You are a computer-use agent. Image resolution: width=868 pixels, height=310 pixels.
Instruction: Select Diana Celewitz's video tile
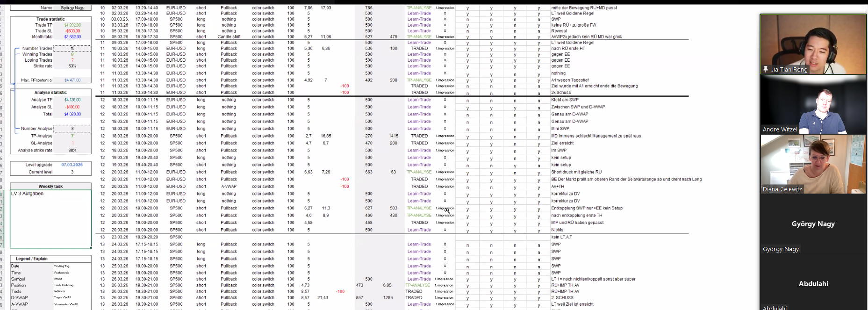[x=813, y=164]
